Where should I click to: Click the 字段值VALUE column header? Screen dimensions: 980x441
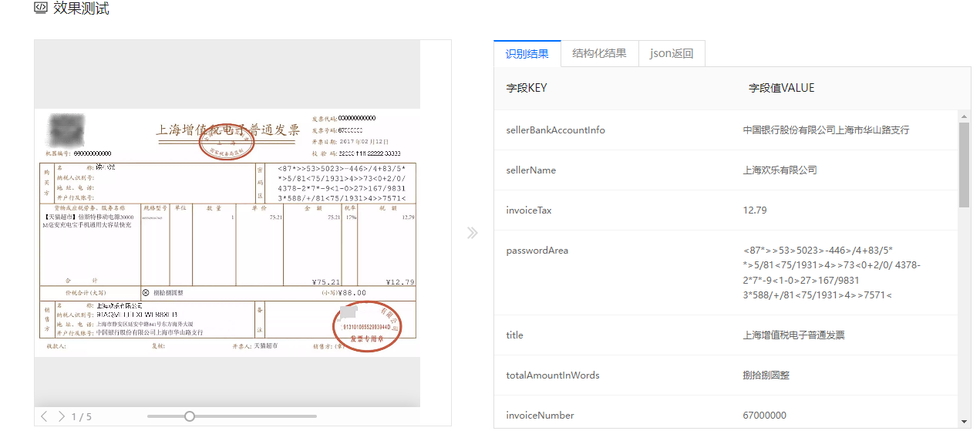pos(782,88)
